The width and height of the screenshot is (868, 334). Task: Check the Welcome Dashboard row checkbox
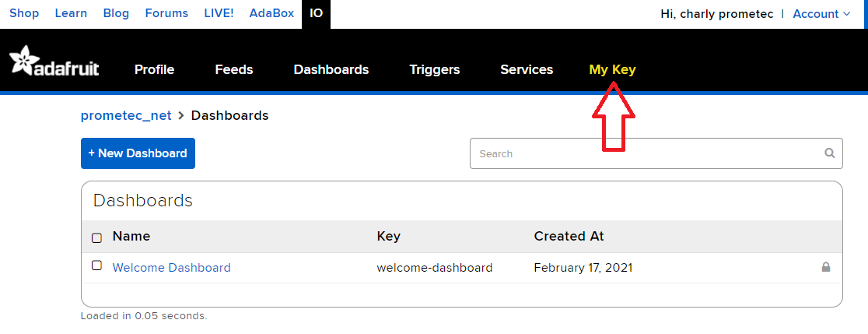(97, 265)
